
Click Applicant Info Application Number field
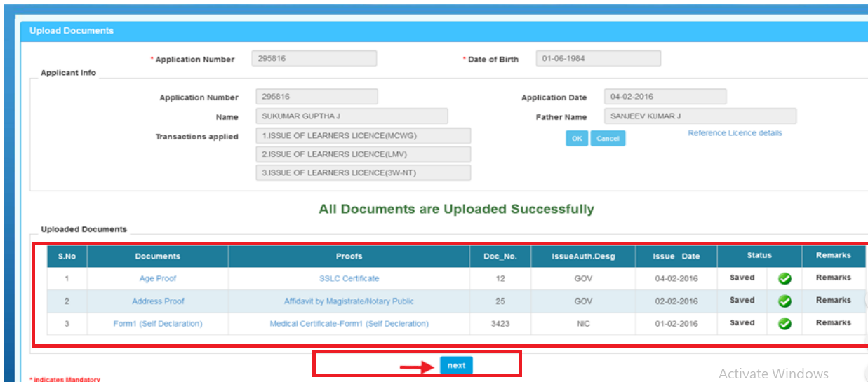316,97
